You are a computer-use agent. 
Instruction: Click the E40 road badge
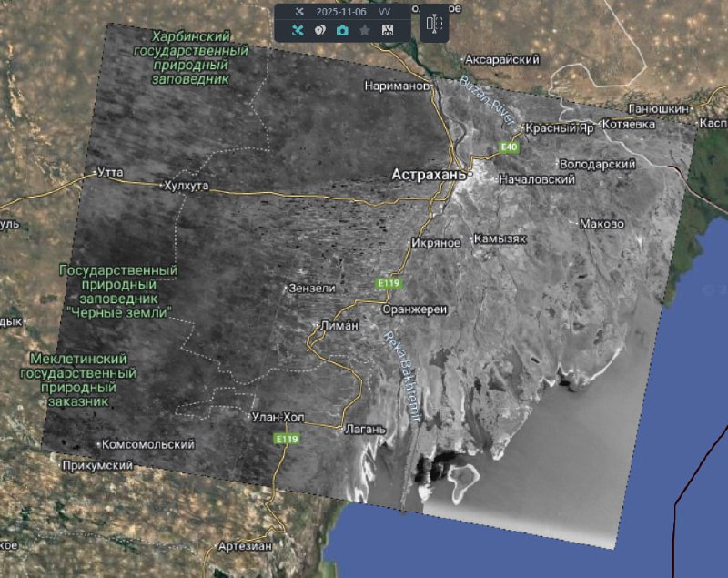(509, 147)
